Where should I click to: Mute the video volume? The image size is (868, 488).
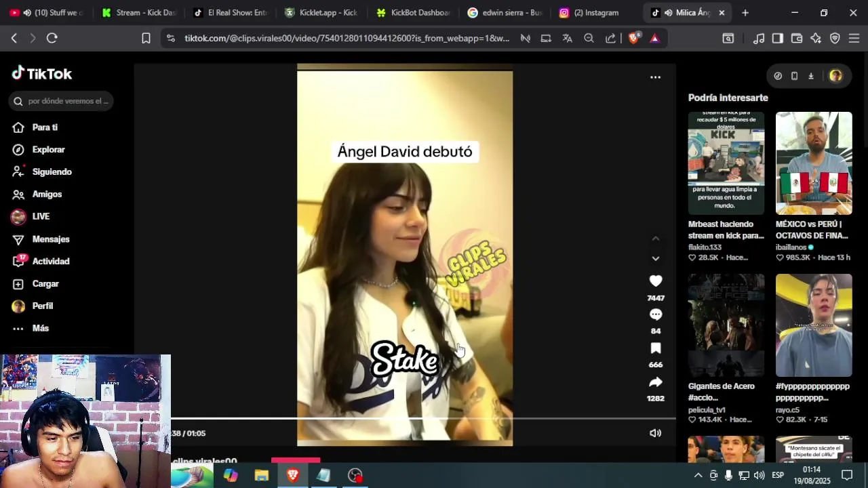(655, 433)
